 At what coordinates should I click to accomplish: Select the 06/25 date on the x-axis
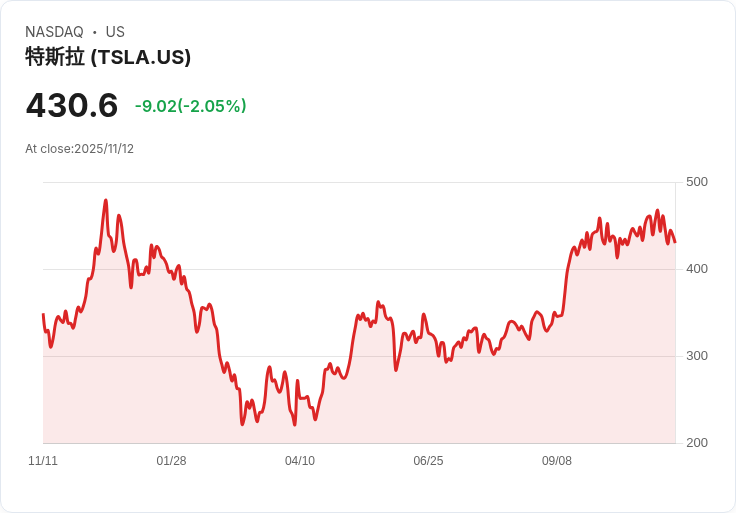428,461
